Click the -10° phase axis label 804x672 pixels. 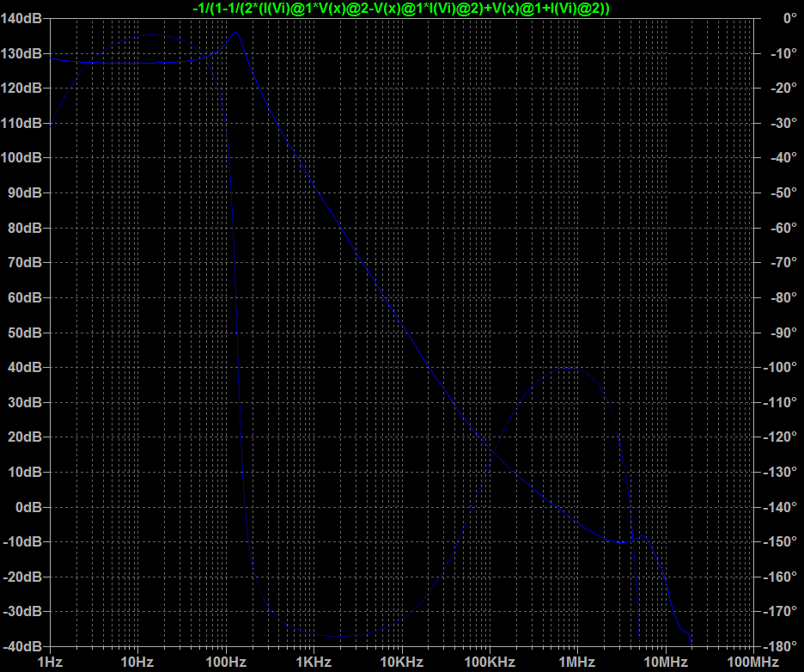coord(783,53)
